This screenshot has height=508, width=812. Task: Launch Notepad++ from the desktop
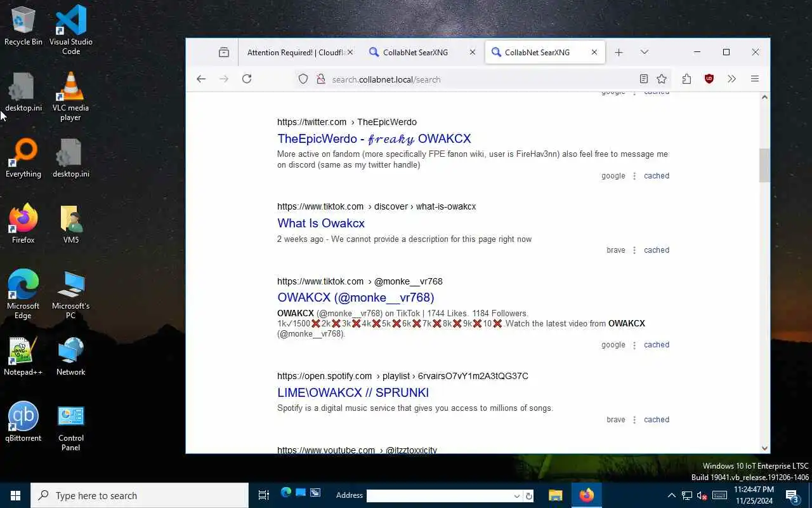click(x=23, y=356)
